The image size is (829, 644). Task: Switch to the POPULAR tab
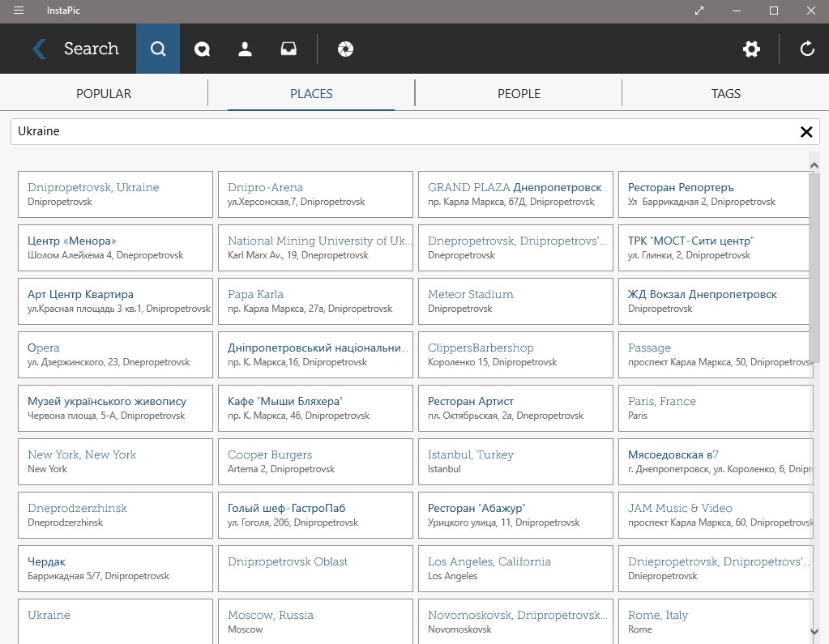(x=104, y=94)
